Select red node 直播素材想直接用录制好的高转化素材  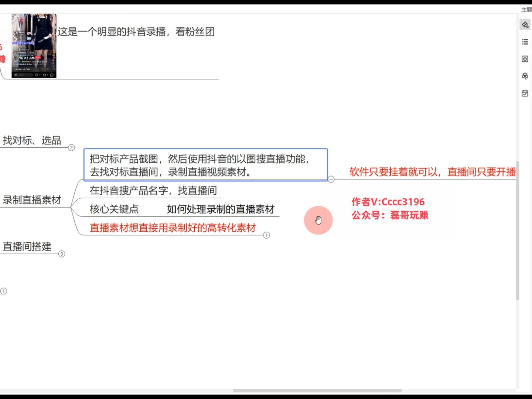coord(173,228)
